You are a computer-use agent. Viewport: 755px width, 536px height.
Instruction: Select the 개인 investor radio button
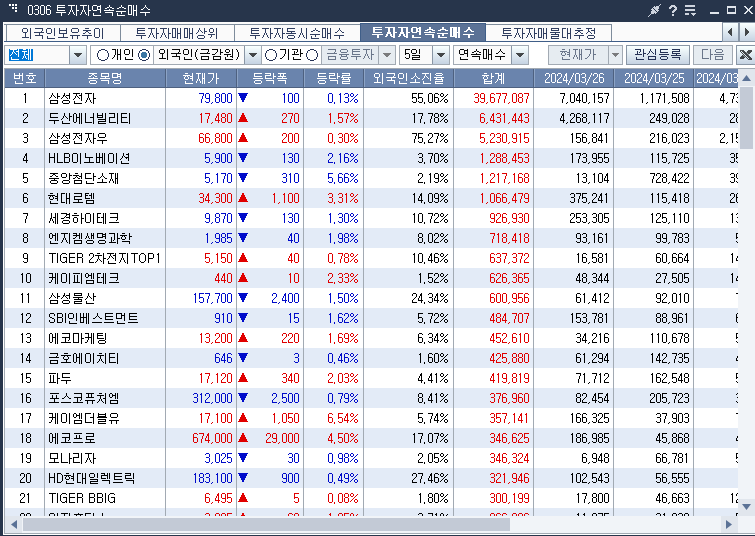point(103,55)
